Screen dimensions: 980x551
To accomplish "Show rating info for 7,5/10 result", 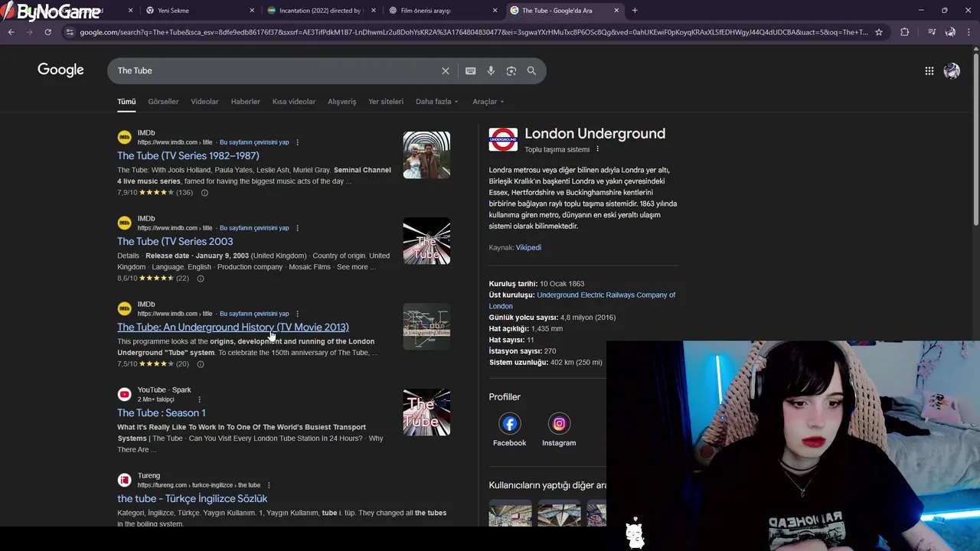I will [201, 364].
